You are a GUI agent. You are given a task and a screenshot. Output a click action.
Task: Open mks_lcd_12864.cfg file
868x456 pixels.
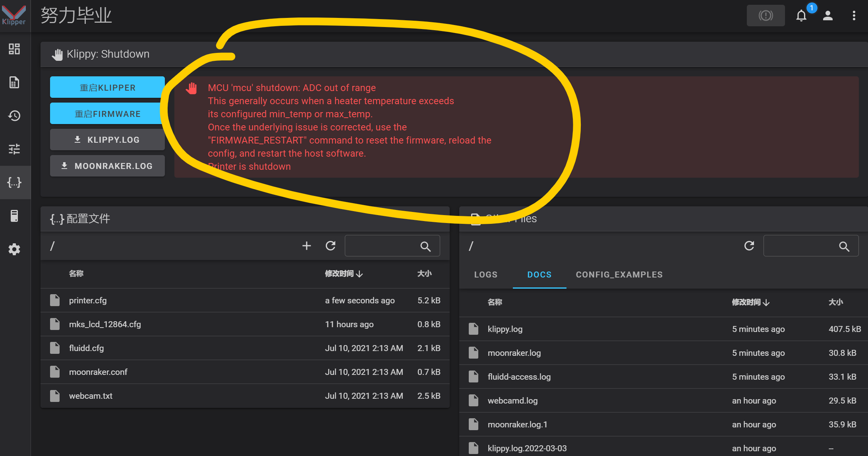(245, 324)
